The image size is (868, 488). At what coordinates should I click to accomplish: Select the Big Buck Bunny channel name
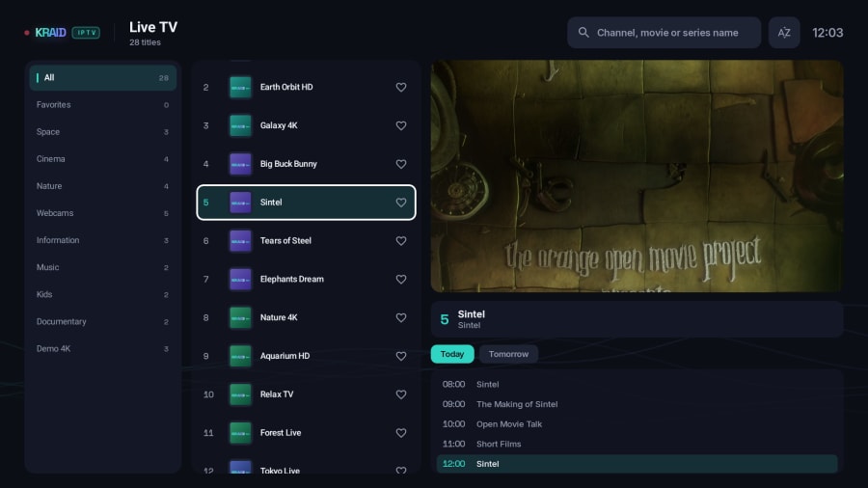pyautogui.click(x=288, y=164)
